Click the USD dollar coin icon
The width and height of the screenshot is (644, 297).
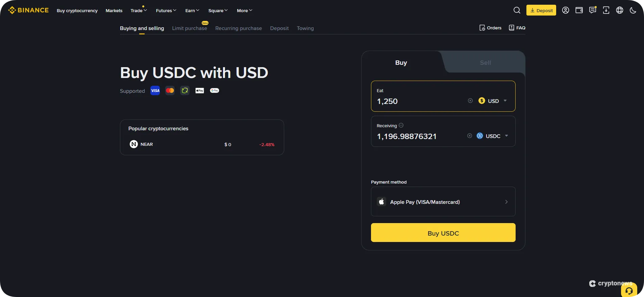482,101
